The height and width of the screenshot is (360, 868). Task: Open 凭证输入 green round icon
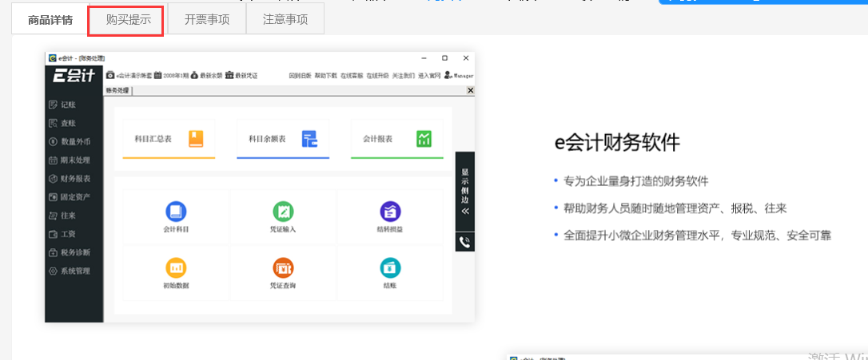pyautogui.click(x=284, y=212)
